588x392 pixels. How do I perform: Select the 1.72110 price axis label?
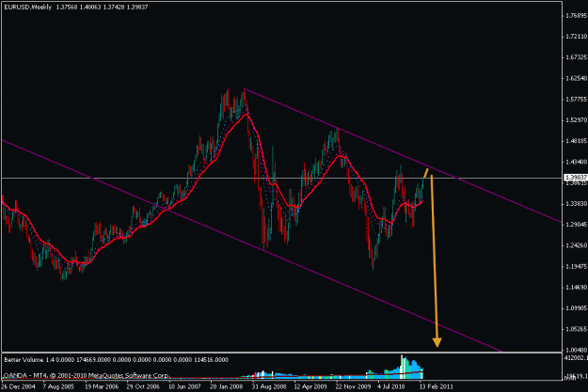point(577,37)
